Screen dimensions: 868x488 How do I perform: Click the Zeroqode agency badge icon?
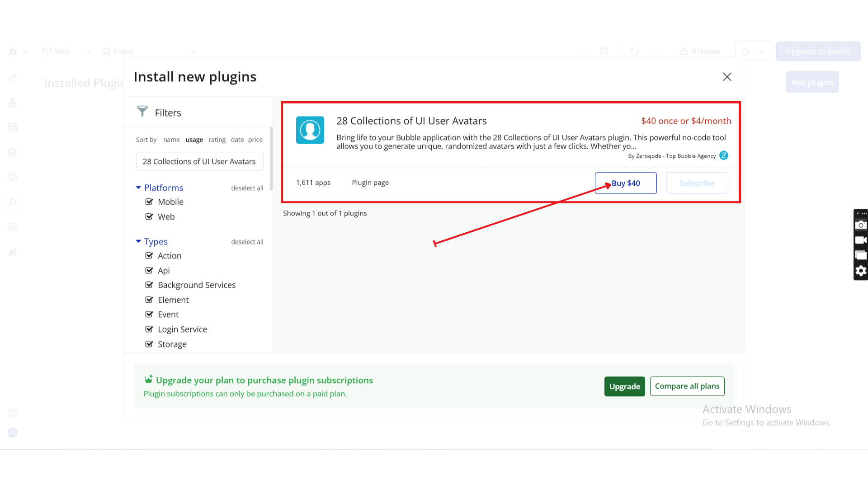[724, 155]
